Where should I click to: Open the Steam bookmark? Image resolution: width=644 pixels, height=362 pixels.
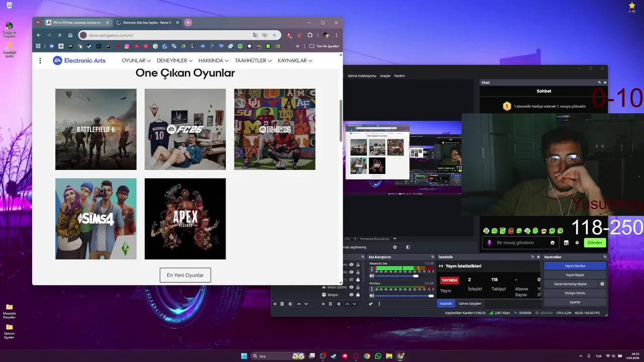(89, 46)
